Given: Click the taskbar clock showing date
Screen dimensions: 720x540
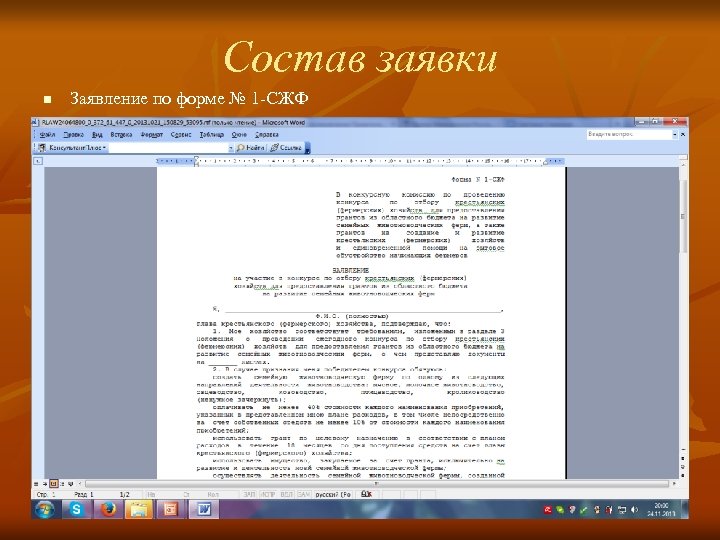Looking at the screenshot, I should [x=660, y=510].
